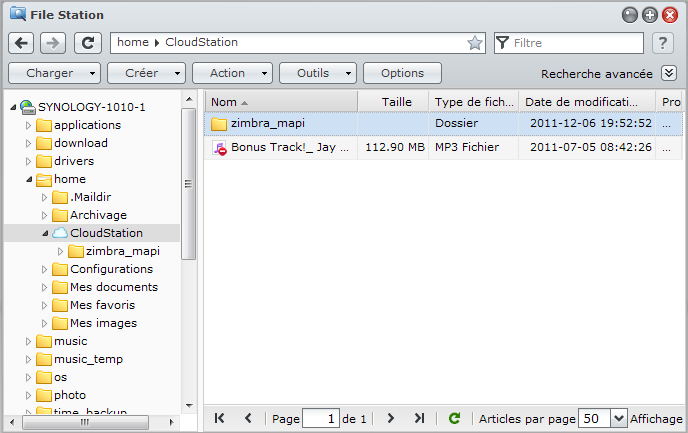Click the Options button
The image size is (688, 433).
402,73
